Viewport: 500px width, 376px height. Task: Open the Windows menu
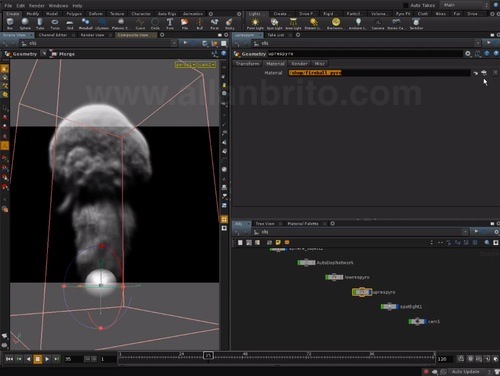coord(58,6)
